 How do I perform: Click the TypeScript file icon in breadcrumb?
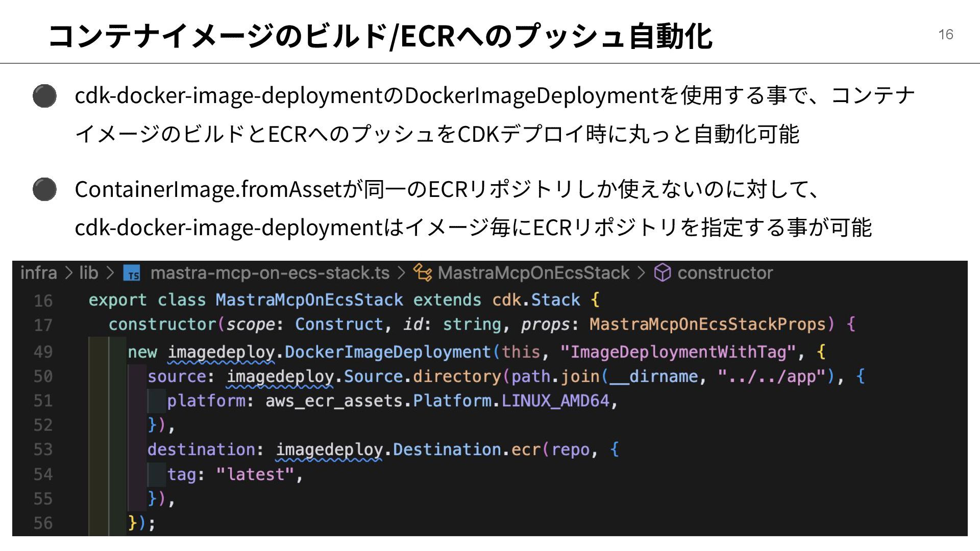tap(132, 273)
